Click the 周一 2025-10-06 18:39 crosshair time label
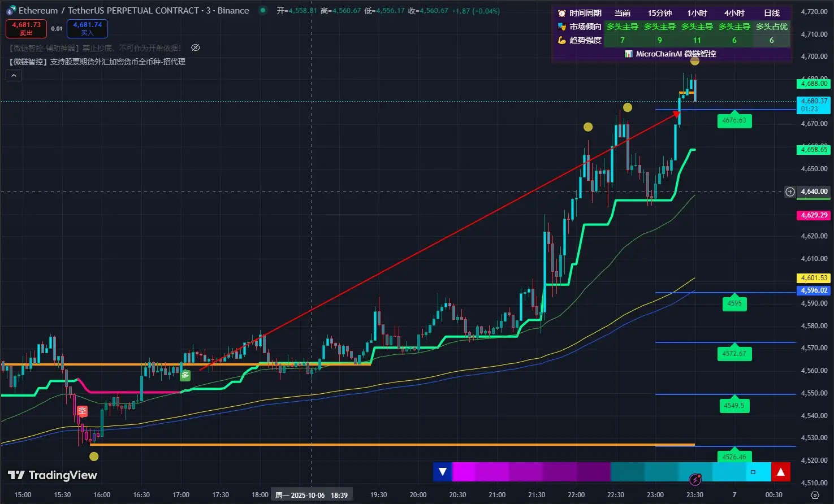The width and height of the screenshot is (834, 504). click(312, 495)
